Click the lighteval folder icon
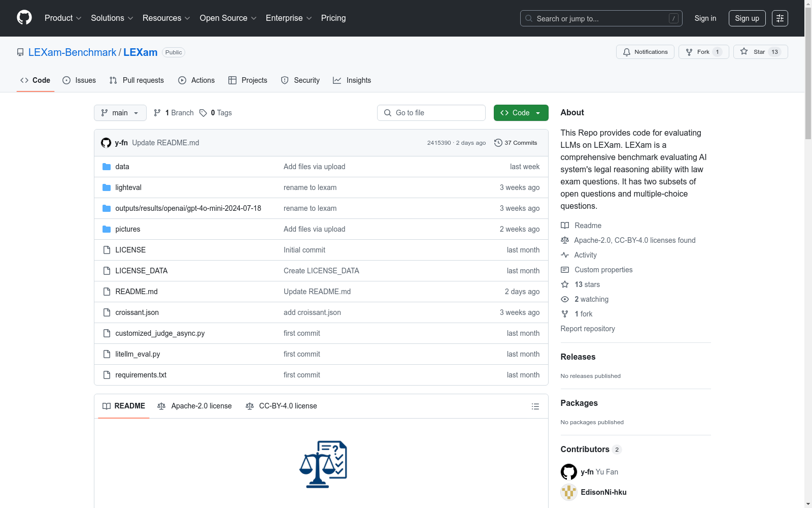This screenshot has width=812, height=508. [107, 187]
